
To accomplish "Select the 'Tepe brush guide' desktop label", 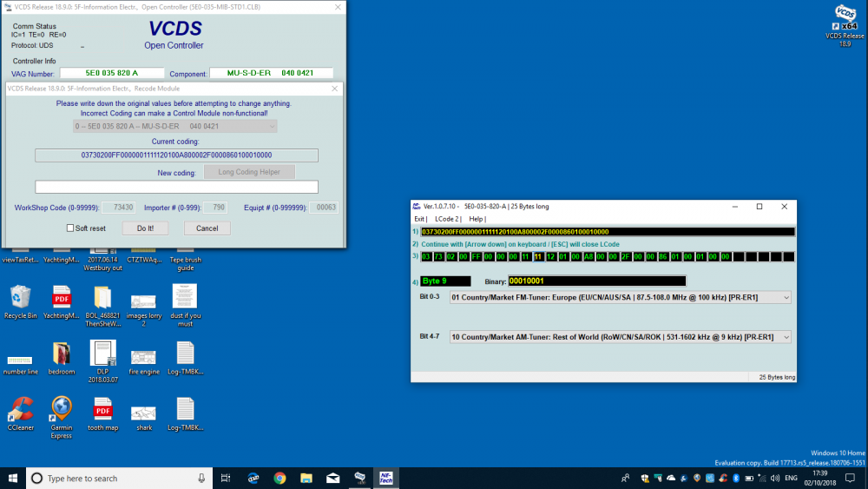I will tap(186, 263).
